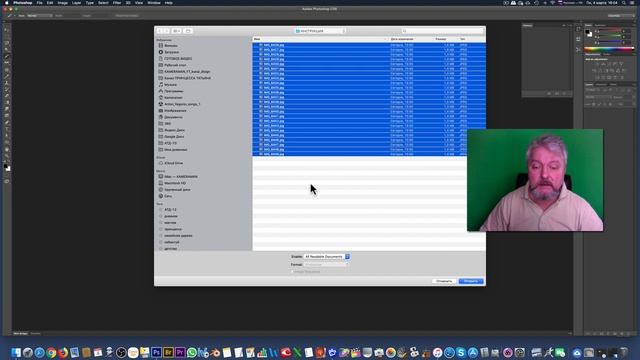Open the Window menu
640x360 pixels.
pos(154,3)
